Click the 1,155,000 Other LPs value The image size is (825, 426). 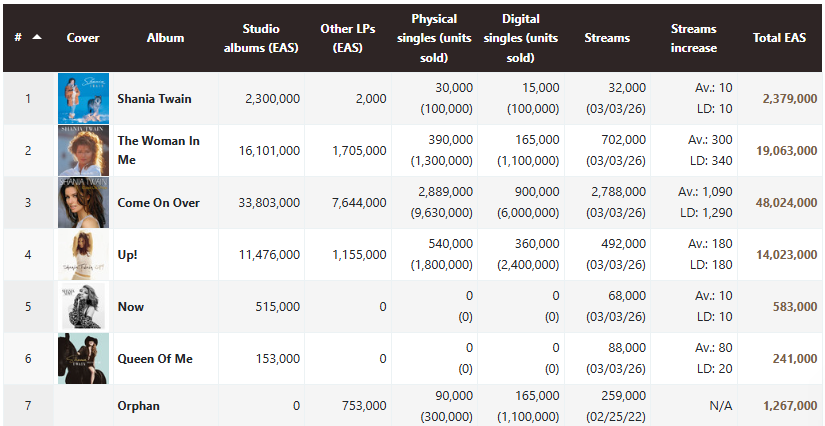pos(359,255)
